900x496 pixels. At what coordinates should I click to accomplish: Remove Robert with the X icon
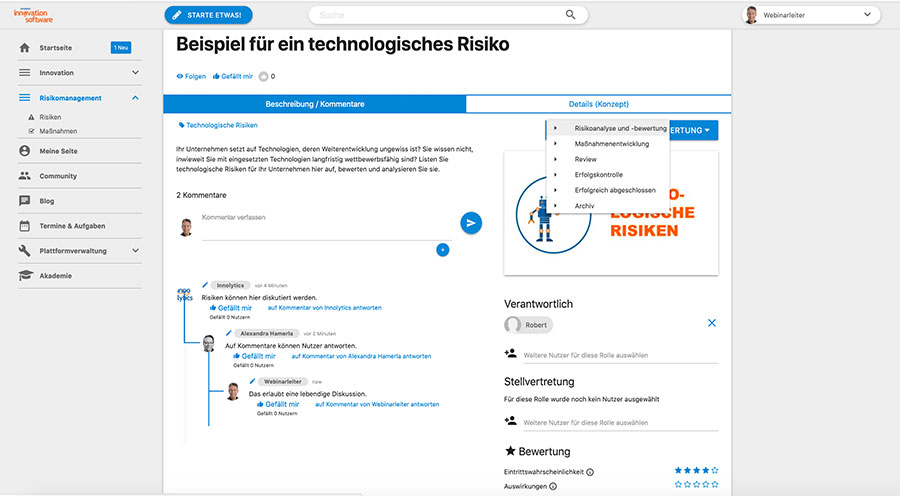(712, 323)
